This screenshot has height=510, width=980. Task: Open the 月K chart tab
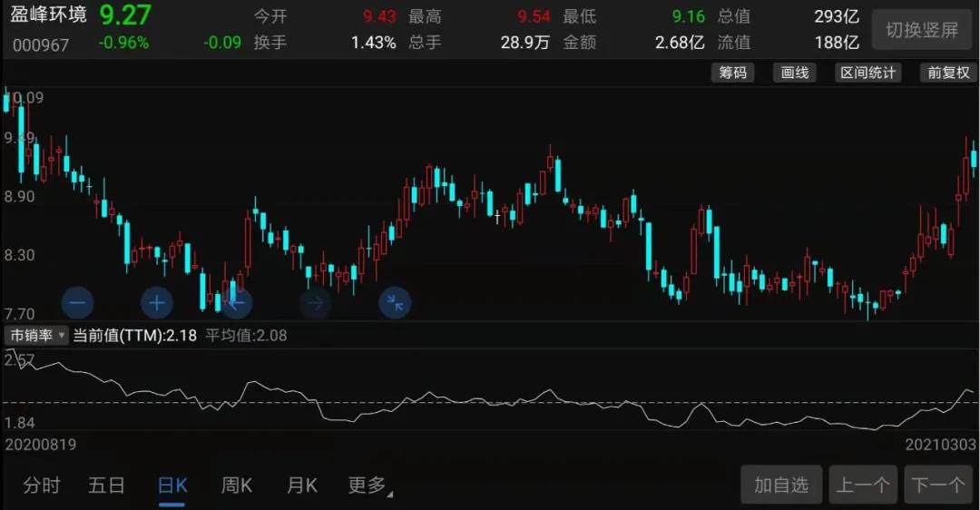click(302, 485)
